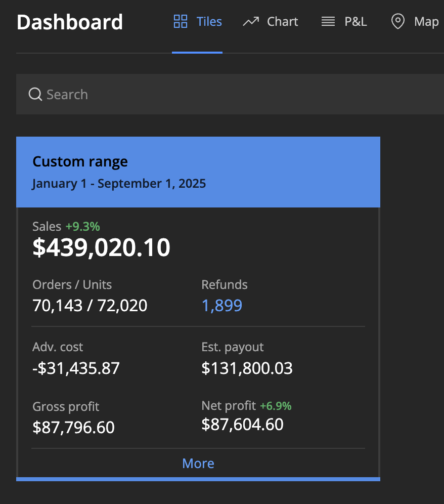
Task: Click the +6.9% net profit change indicator
Action: coord(276,406)
